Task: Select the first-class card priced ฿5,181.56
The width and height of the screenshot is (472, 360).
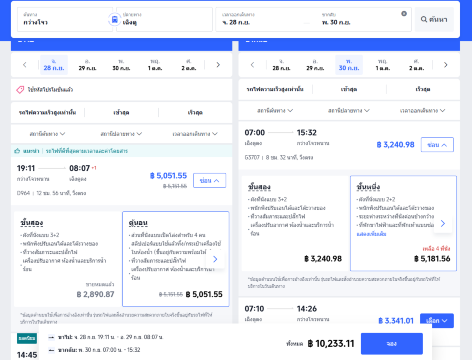Action: click(x=403, y=223)
